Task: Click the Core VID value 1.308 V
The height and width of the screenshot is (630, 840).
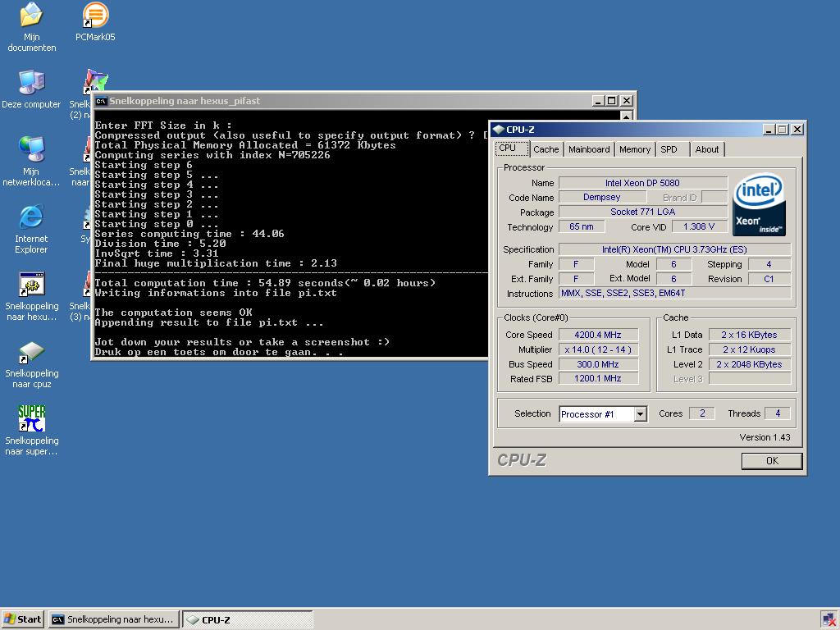Action: [699, 226]
